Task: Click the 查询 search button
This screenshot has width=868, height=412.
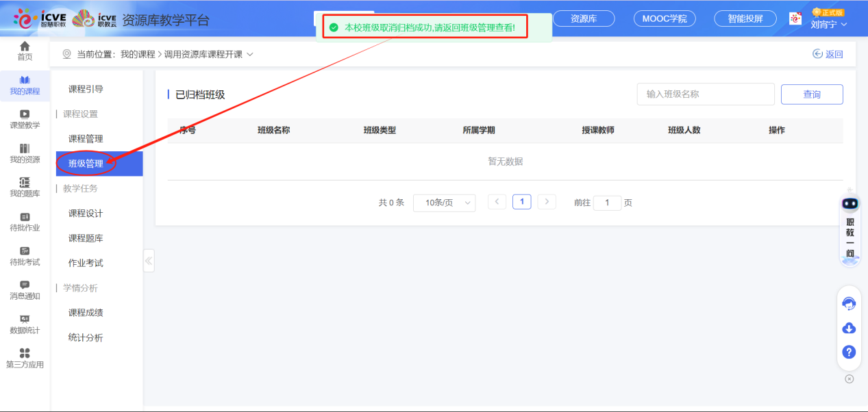Action: [x=812, y=94]
